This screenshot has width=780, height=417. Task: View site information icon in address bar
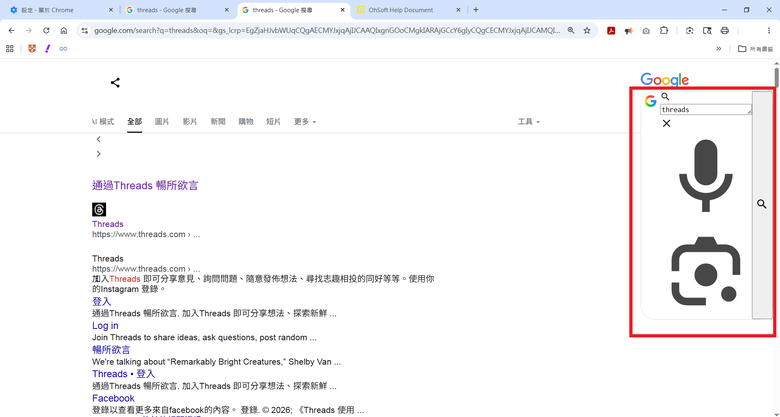[x=85, y=30]
